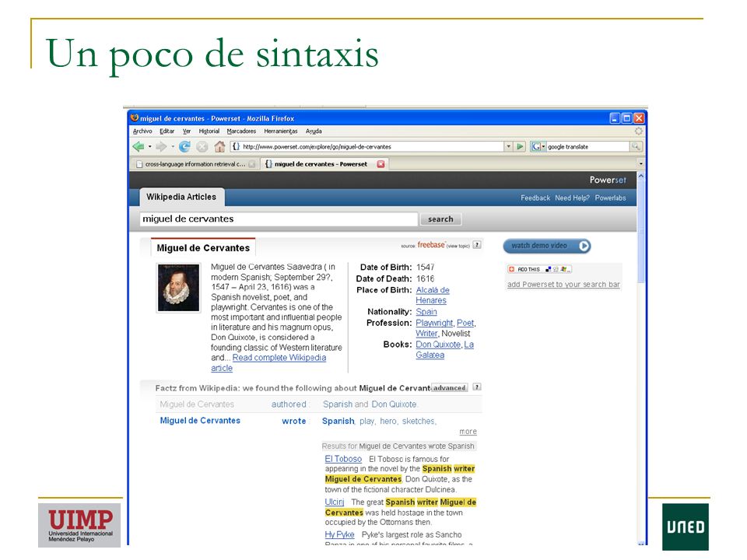Open the Herramientas menu
This screenshot has width=747, height=560.
pyautogui.click(x=281, y=131)
